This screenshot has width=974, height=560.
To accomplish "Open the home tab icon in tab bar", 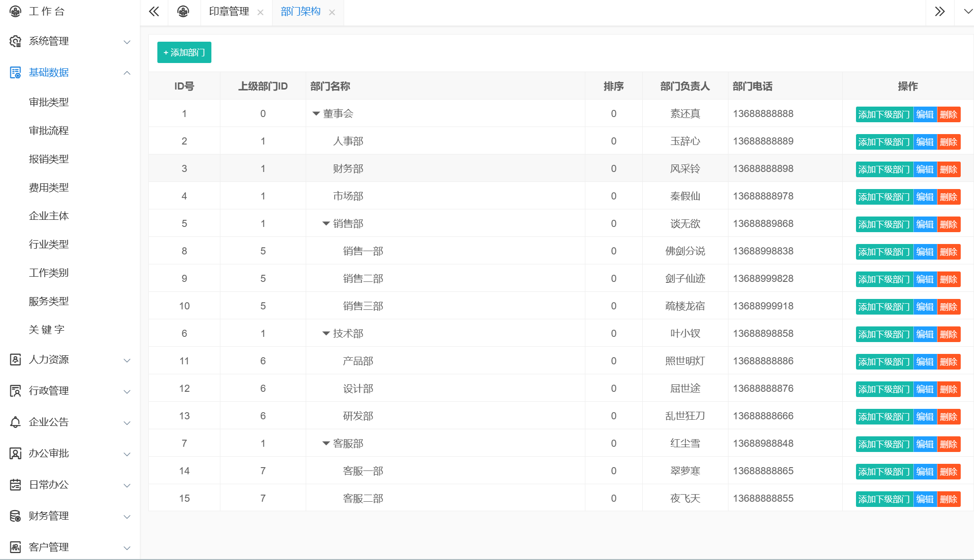I will pos(183,11).
